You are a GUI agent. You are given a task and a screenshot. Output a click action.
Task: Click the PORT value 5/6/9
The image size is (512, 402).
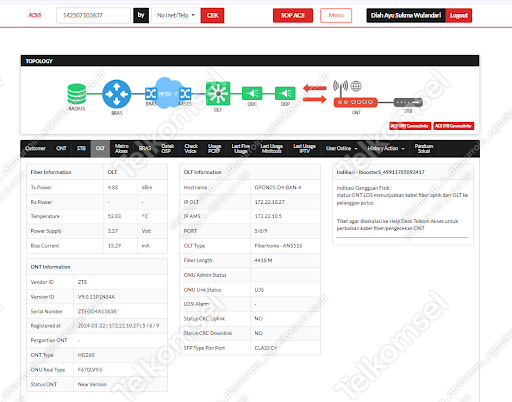pos(261,231)
